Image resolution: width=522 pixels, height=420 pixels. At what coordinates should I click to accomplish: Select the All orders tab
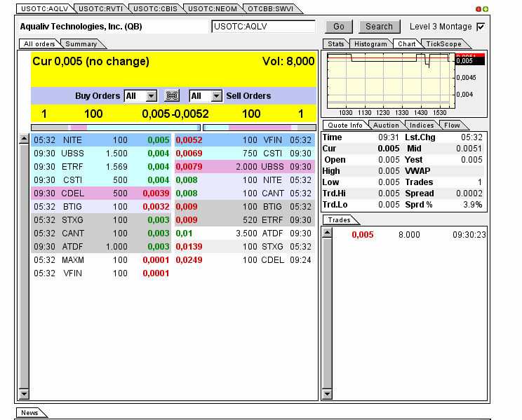coord(39,44)
